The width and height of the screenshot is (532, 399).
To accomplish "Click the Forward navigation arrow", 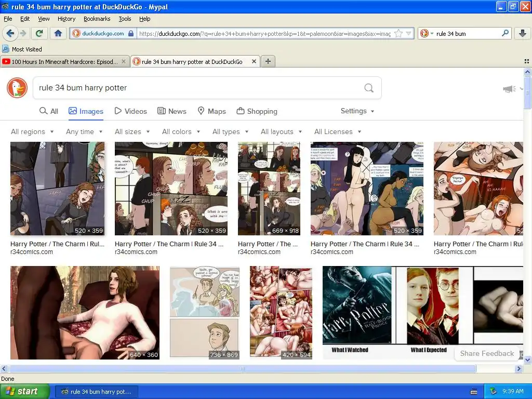I will click(23, 33).
